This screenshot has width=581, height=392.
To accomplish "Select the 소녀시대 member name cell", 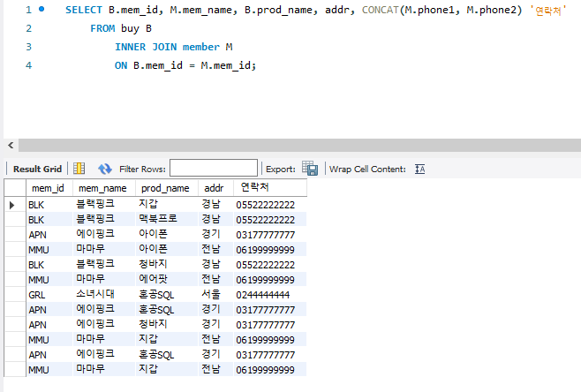I will click(x=104, y=294).
